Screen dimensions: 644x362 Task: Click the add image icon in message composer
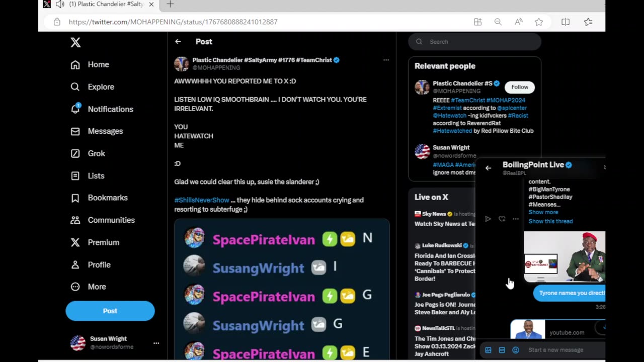tap(488, 350)
